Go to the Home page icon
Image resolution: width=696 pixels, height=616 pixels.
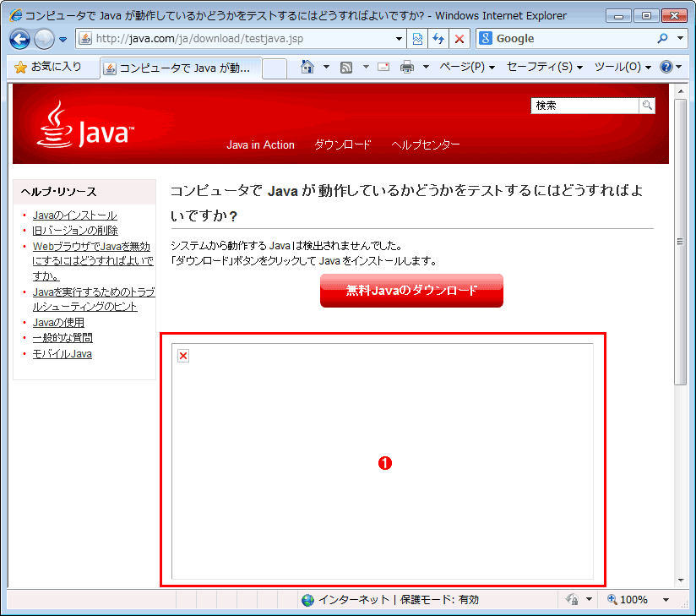pyautogui.click(x=307, y=67)
